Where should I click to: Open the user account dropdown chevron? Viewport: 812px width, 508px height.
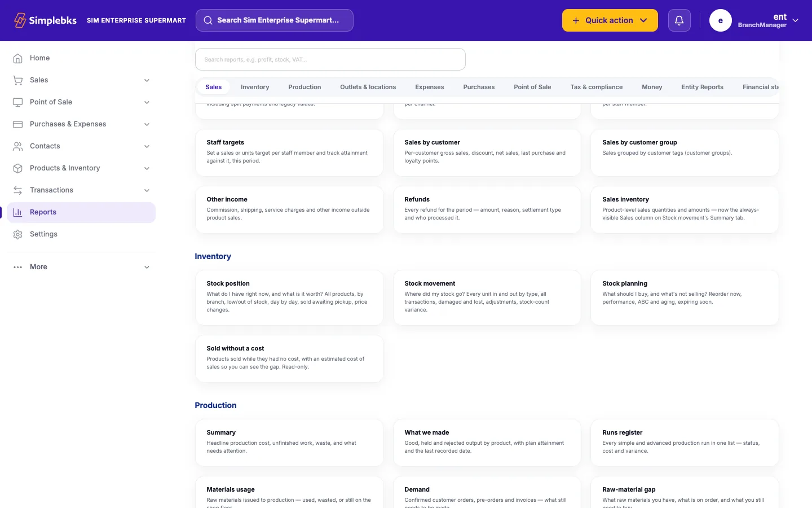pos(795,20)
